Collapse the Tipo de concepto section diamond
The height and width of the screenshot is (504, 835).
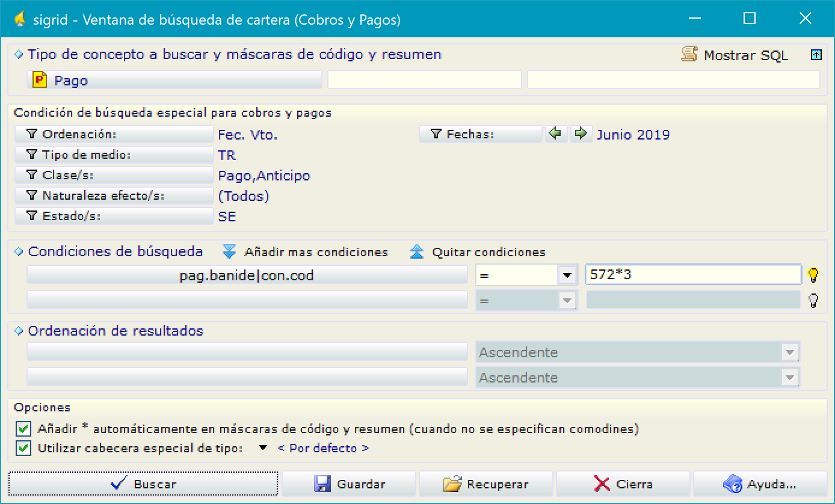click(x=19, y=54)
